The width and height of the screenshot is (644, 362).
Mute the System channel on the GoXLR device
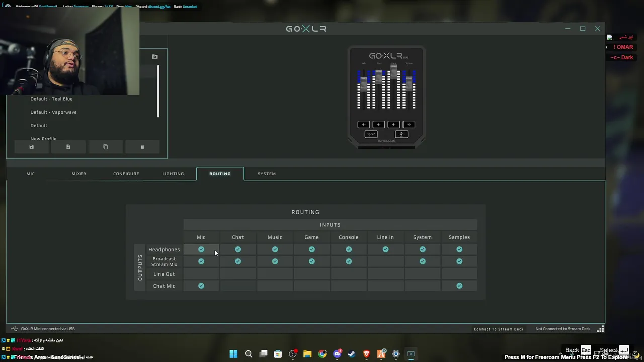point(409,124)
